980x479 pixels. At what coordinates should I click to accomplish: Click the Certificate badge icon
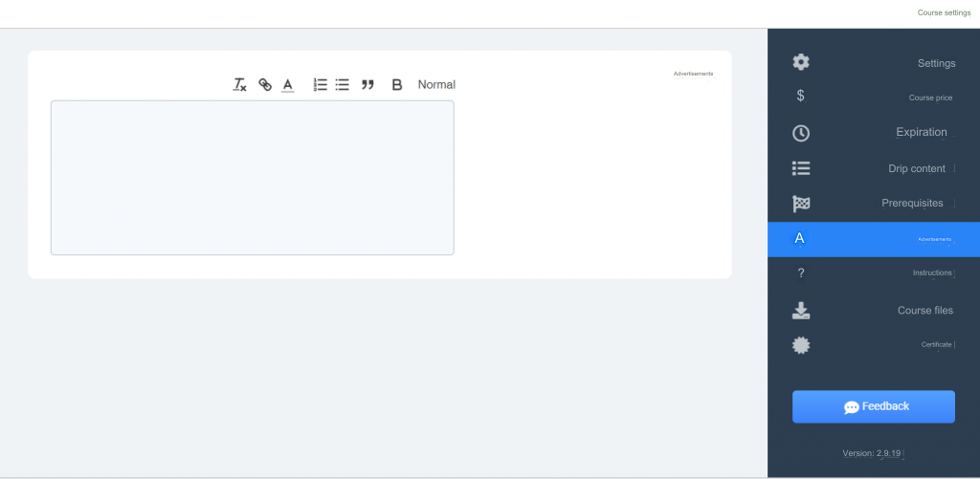[801, 345]
